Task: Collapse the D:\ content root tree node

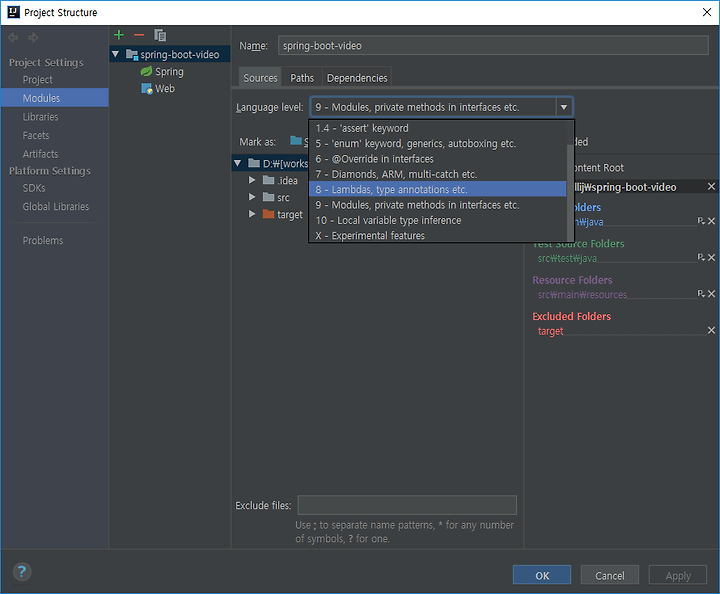Action: (x=237, y=163)
